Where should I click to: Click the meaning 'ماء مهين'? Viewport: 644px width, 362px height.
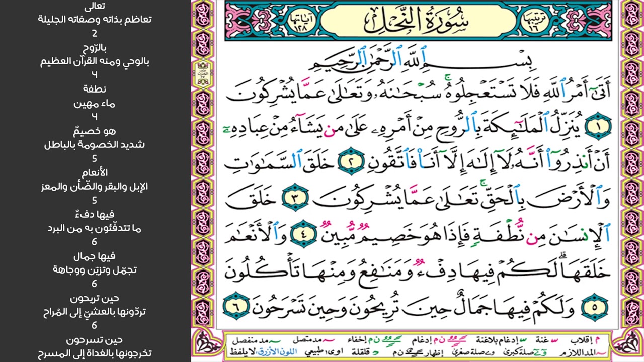95,104
